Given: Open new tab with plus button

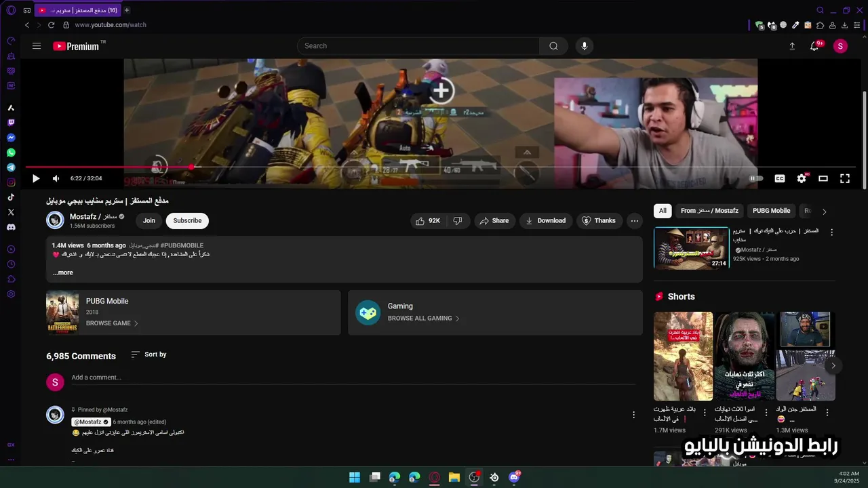Looking at the screenshot, I should 127,10.
